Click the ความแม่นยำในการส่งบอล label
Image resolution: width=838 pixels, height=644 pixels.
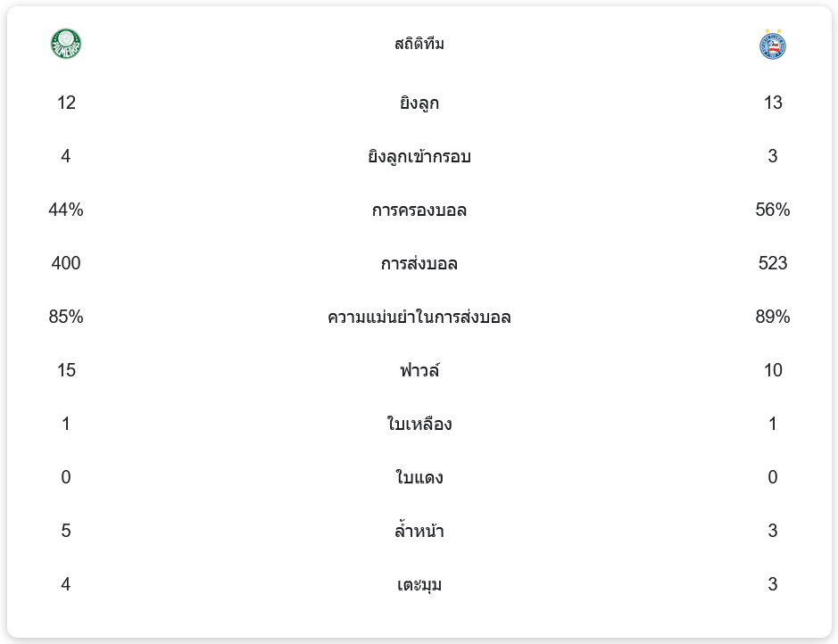(x=419, y=318)
